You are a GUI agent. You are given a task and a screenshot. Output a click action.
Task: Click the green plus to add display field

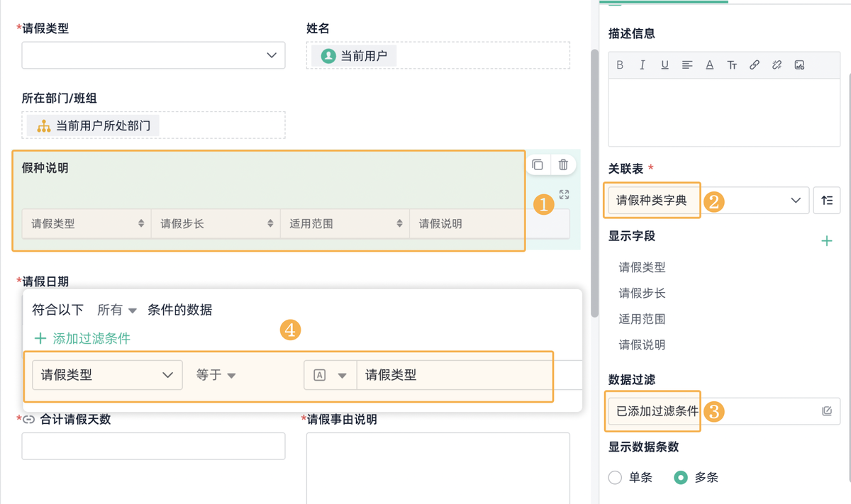click(x=827, y=242)
